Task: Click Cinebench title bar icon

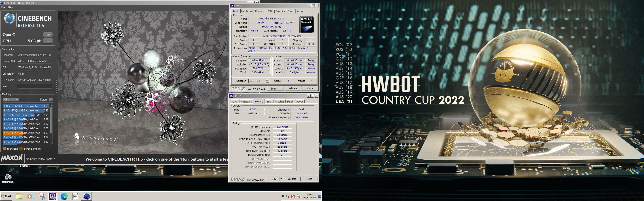Action: point(2,3)
